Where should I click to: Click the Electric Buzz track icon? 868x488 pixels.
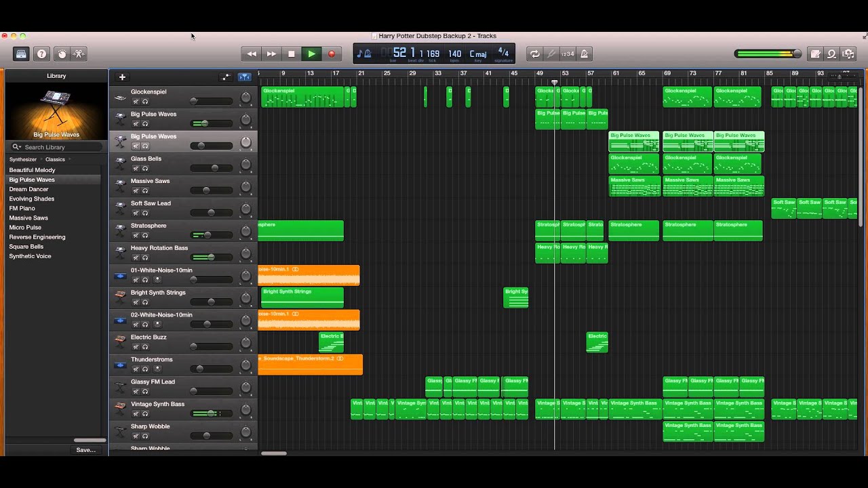[x=120, y=343]
